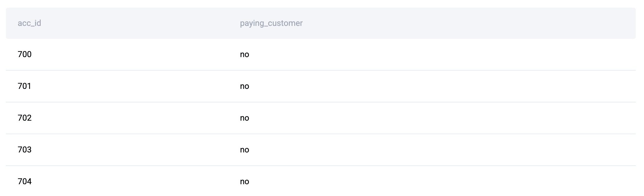Image resolution: width=644 pixels, height=196 pixels.
Task: Click the blank space right of row 702
Action: pyautogui.click(x=442, y=118)
